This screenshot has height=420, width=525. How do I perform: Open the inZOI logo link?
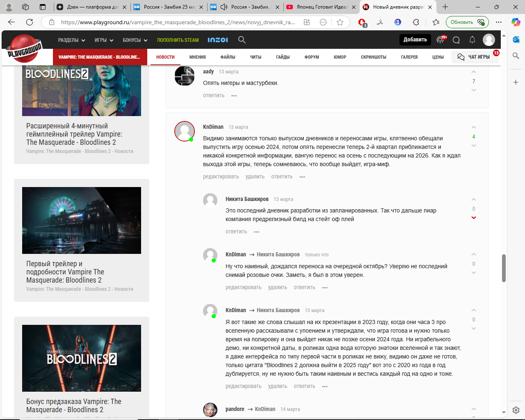[218, 40]
